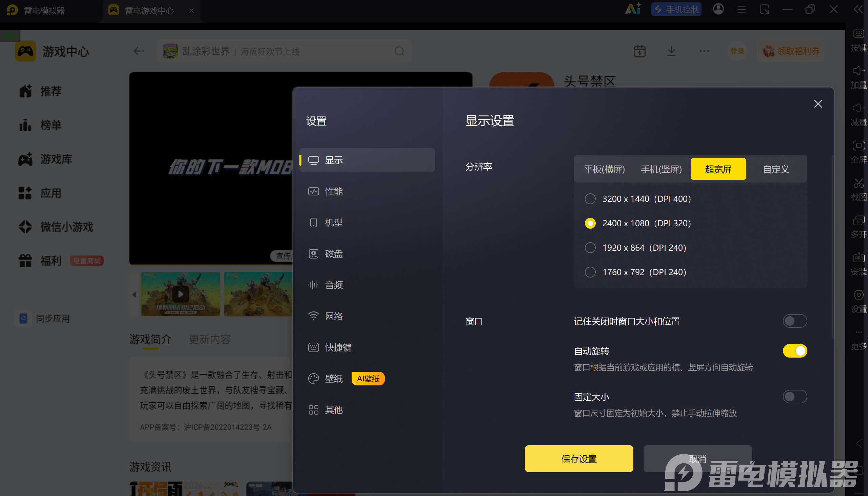Open the 其他 settings category

pyautogui.click(x=367, y=410)
